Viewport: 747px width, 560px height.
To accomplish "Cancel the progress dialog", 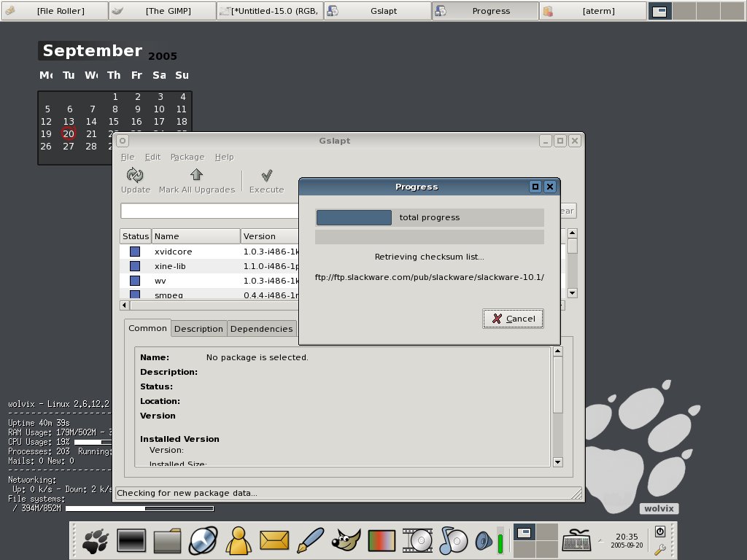I will (x=513, y=319).
